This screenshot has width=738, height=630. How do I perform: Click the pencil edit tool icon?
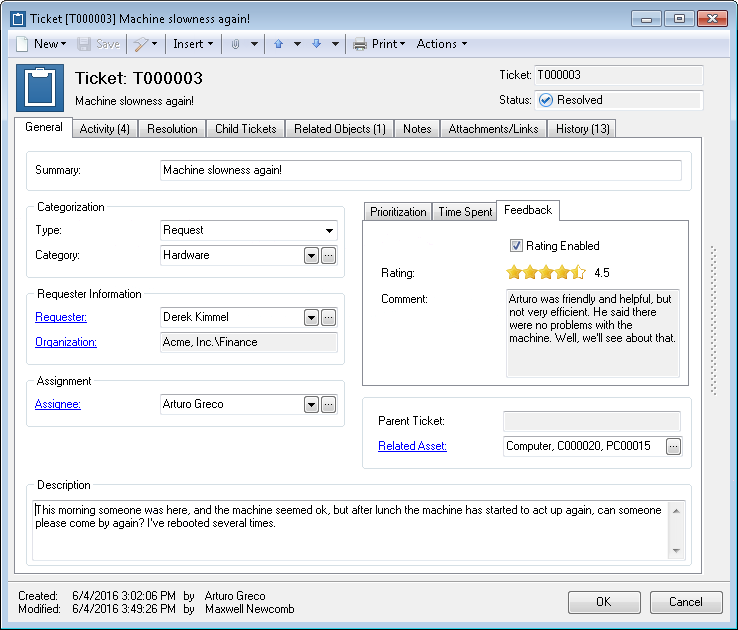tap(140, 44)
